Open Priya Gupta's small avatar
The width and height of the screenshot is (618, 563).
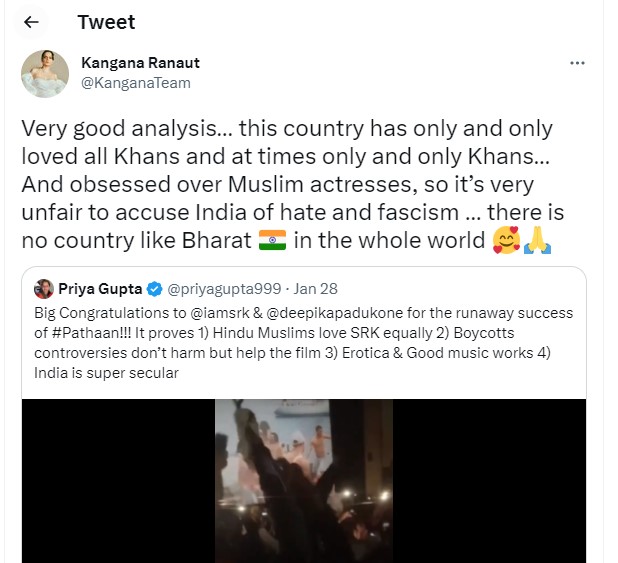point(44,290)
